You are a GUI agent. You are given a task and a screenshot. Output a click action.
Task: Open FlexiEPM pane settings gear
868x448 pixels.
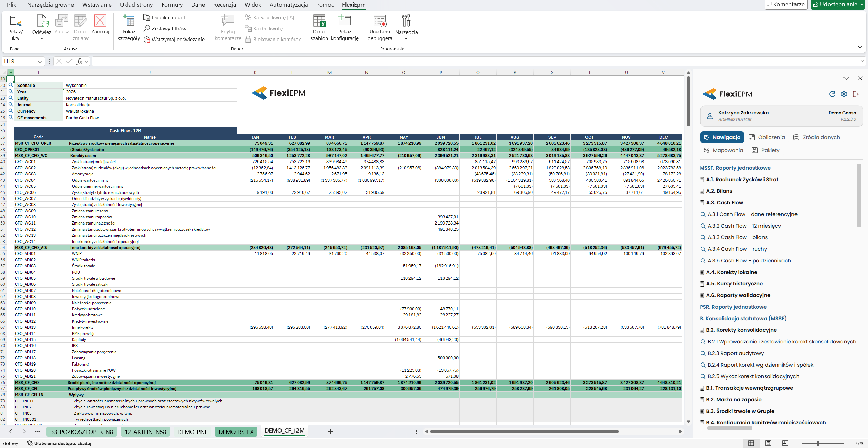(844, 94)
